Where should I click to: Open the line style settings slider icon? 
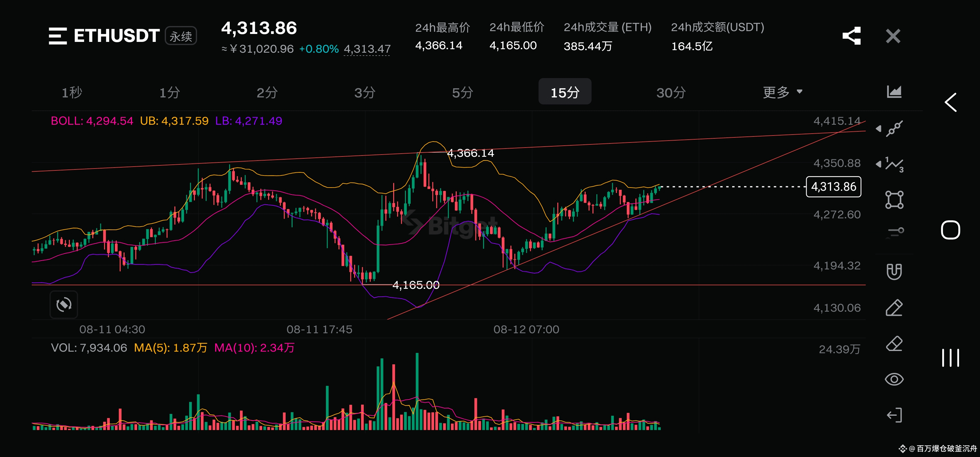894,232
